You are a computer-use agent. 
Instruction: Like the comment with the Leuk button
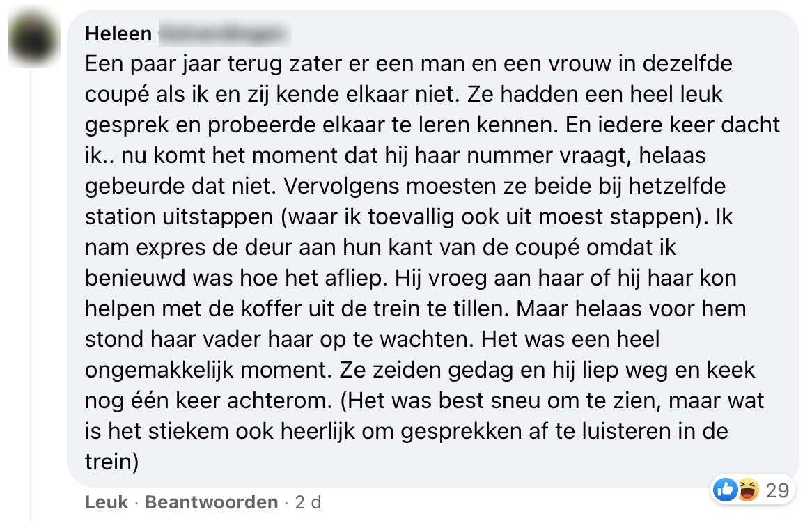[107, 502]
